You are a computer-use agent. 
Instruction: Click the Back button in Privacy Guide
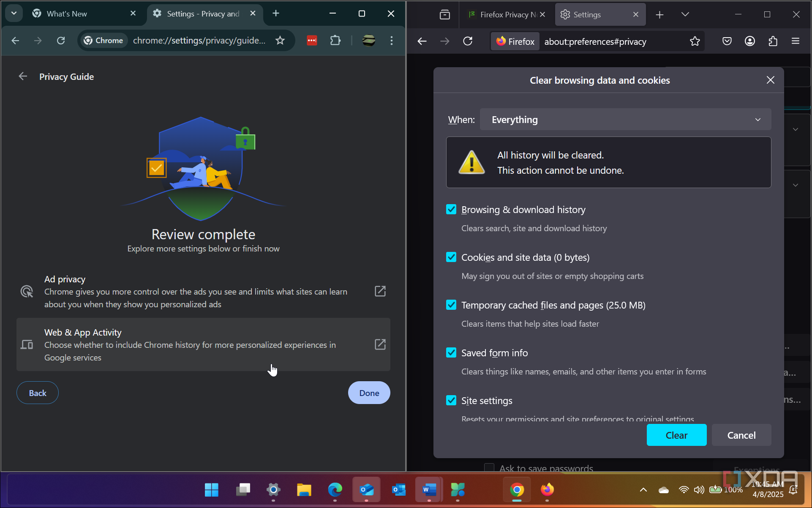pyautogui.click(x=38, y=393)
